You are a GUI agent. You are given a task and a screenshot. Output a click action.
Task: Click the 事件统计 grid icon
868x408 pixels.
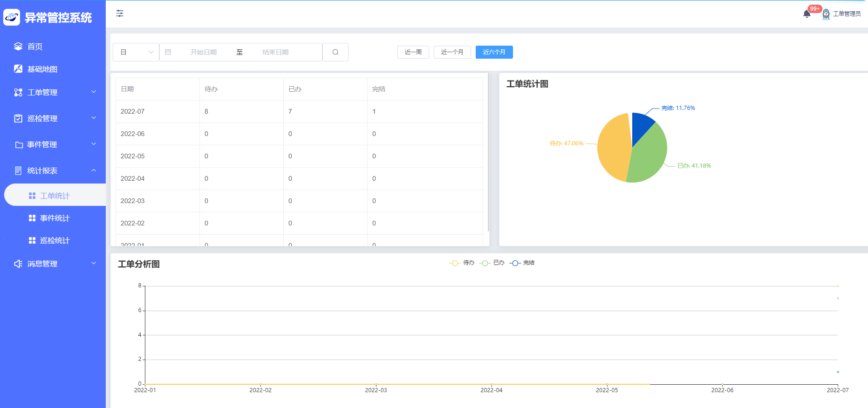click(32, 218)
